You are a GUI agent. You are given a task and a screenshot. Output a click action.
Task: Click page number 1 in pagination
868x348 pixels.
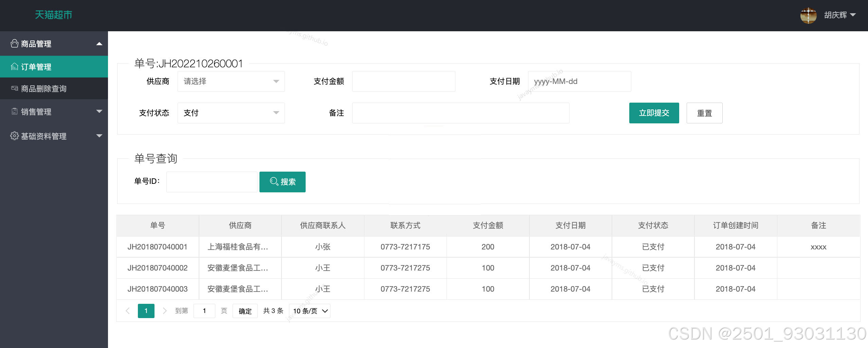(x=146, y=311)
